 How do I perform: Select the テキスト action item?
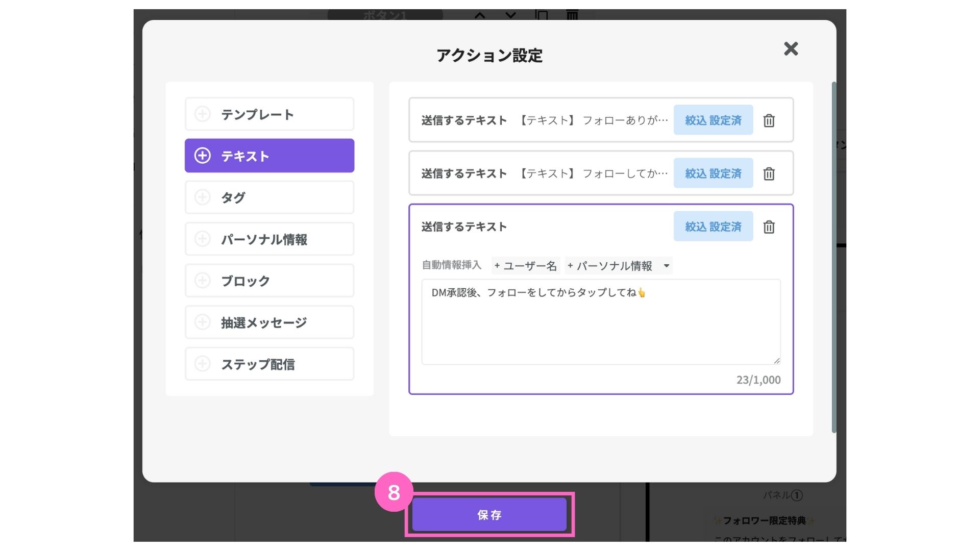coord(269,156)
